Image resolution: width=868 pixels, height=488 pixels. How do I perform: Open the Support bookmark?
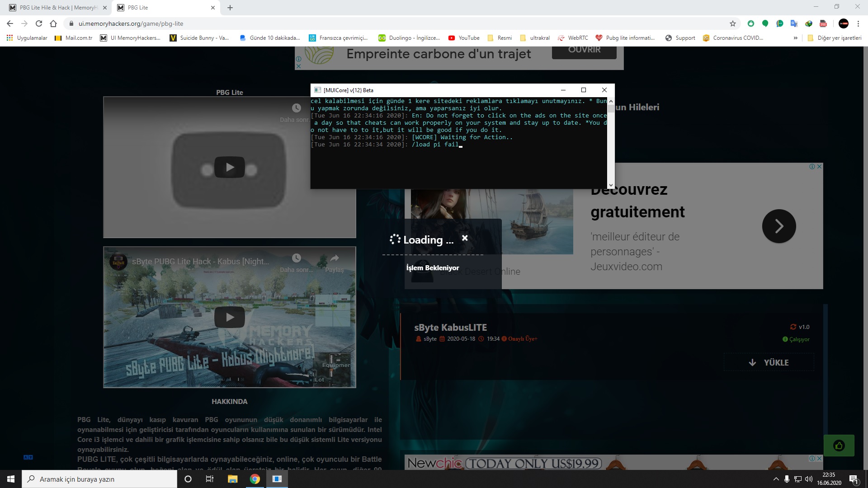(x=680, y=38)
